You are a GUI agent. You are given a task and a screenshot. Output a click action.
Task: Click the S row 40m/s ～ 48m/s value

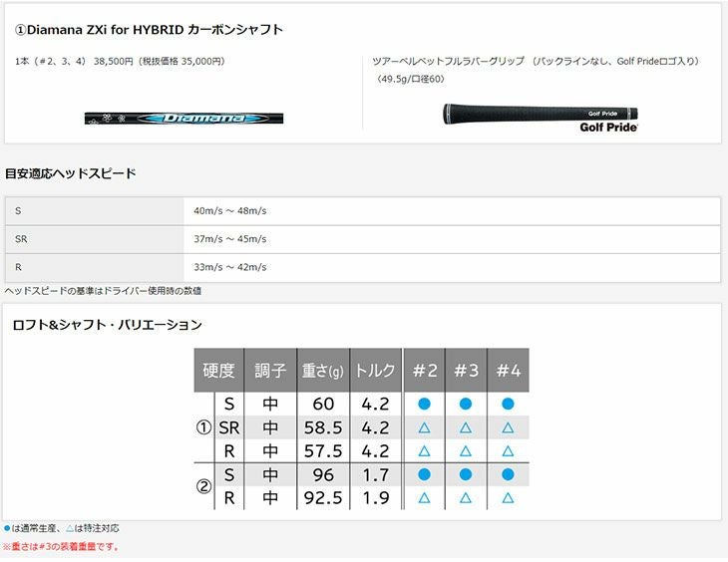coord(230,211)
